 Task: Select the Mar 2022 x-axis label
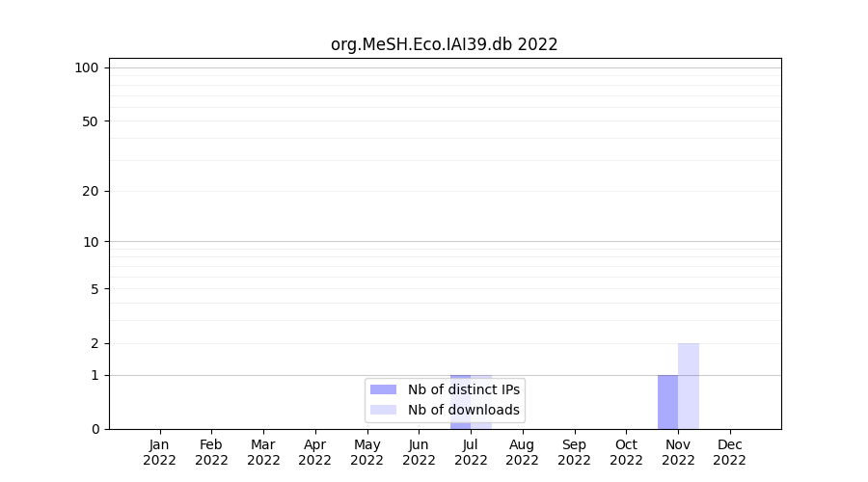(263, 452)
